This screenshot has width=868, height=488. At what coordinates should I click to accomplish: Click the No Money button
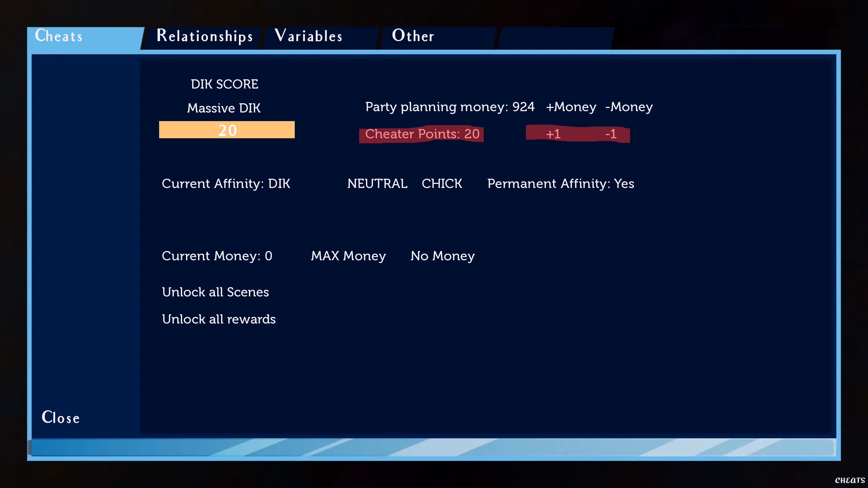(x=442, y=256)
